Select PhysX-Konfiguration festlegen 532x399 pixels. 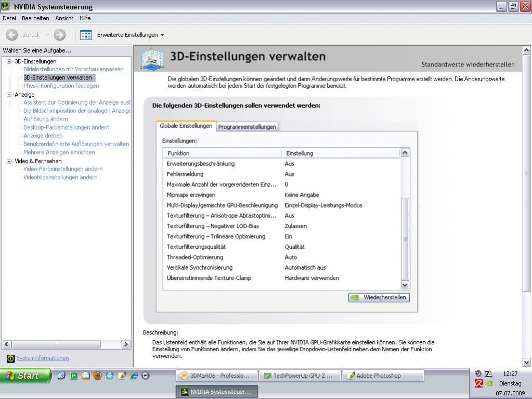pyautogui.click(x=61, y=86)
